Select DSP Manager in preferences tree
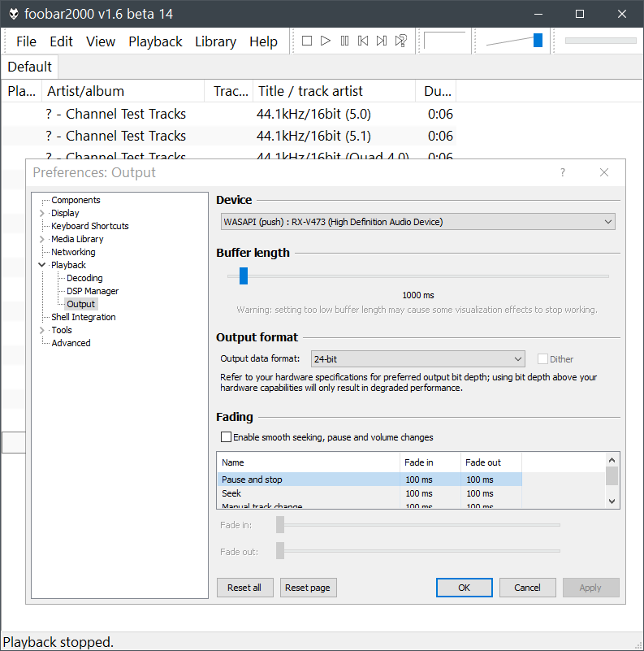The height and width of the screenshot is (651, 644). (93, 291)
